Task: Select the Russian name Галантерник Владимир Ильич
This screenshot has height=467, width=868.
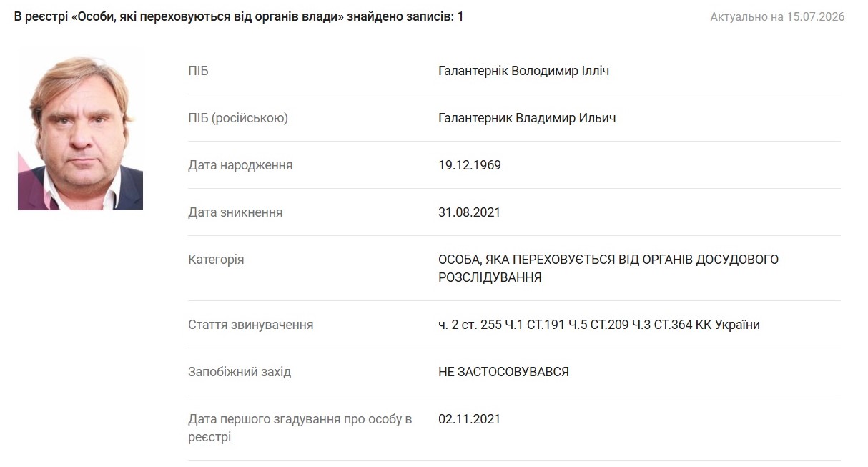Action: click(527, 118)
